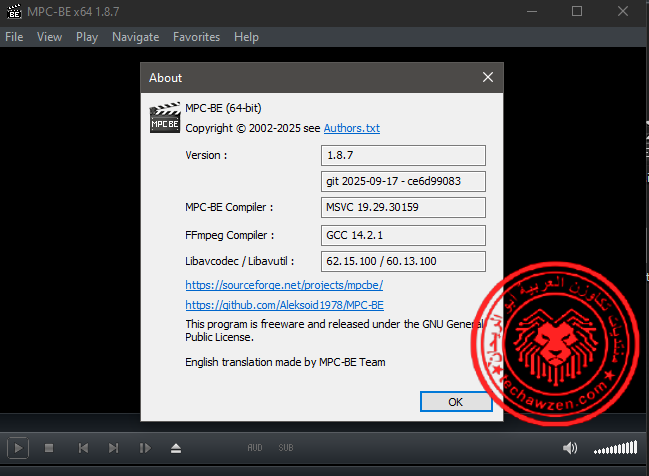Click the MPC-BE clapperboard logo in About
Viewport: 649px width, 476px height.
165,118
